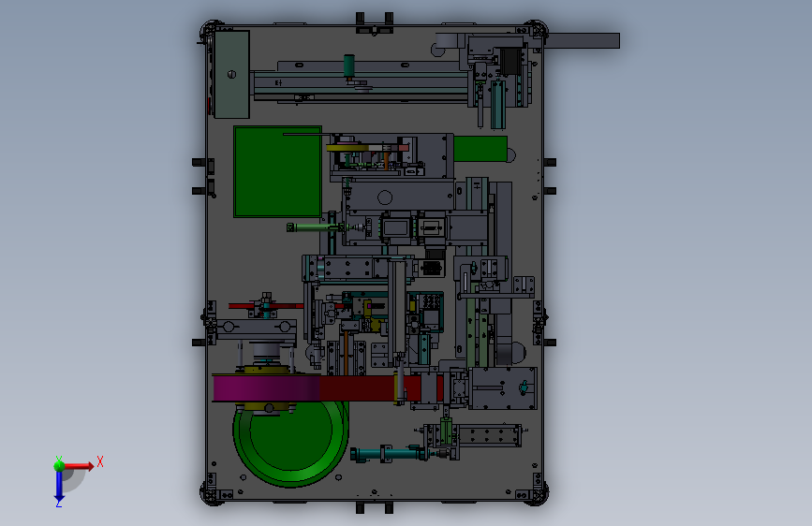
Task: Select the dark red conveyor belt section
Action: point(359,387)
